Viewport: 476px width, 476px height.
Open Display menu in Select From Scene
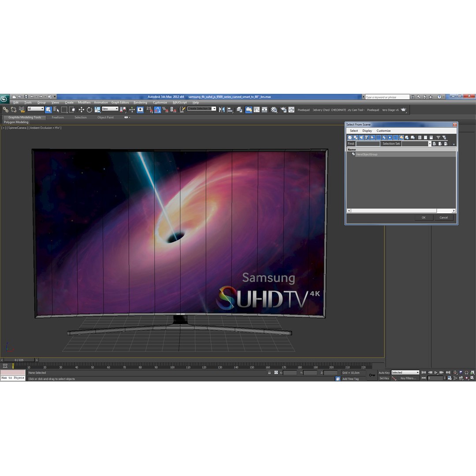pyautogui.click(x=367, y=130)
